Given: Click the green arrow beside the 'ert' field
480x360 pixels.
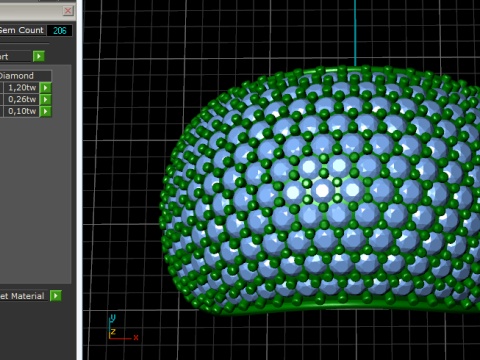Looking at the screenshot, I should [x=39, y=56].
